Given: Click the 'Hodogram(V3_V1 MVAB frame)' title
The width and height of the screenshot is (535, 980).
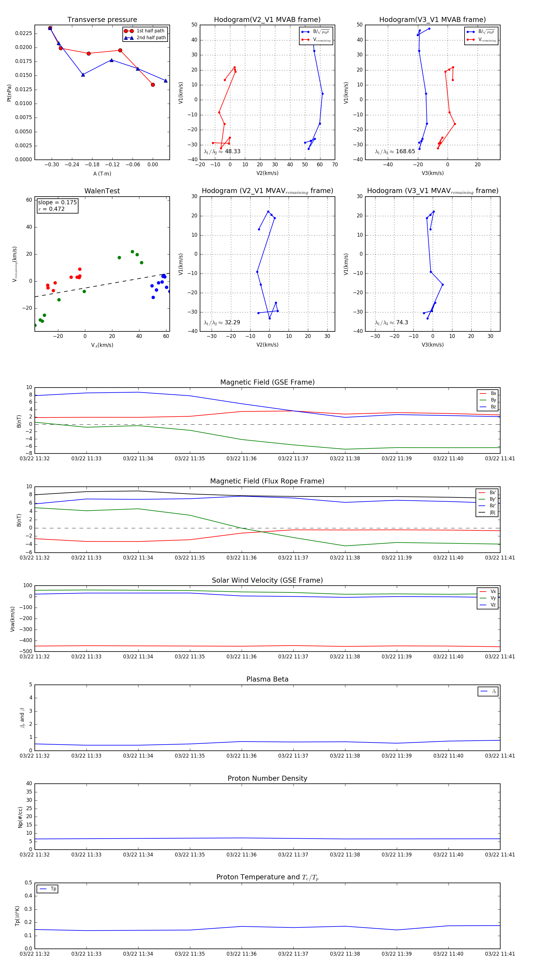Looking at the screenshot, I should 432,20.
